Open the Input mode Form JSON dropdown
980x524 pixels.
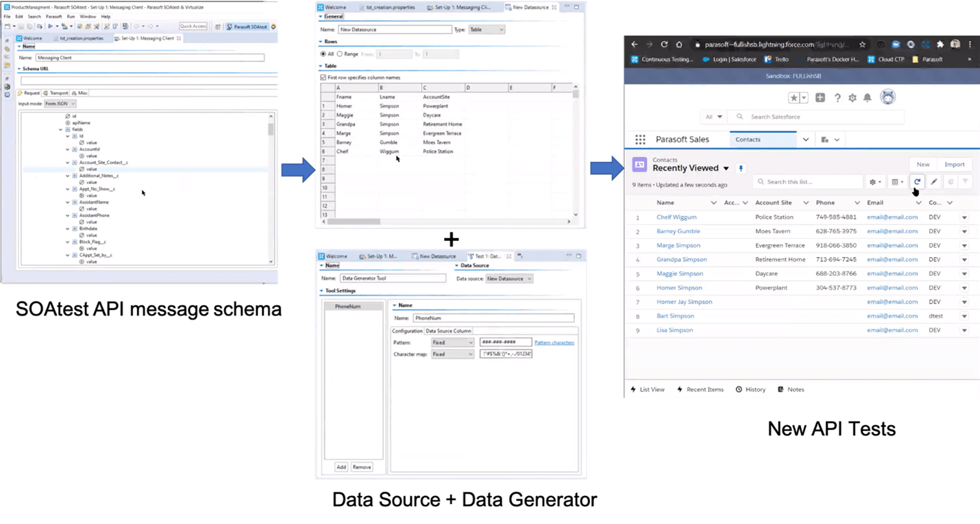click(60, 104)
